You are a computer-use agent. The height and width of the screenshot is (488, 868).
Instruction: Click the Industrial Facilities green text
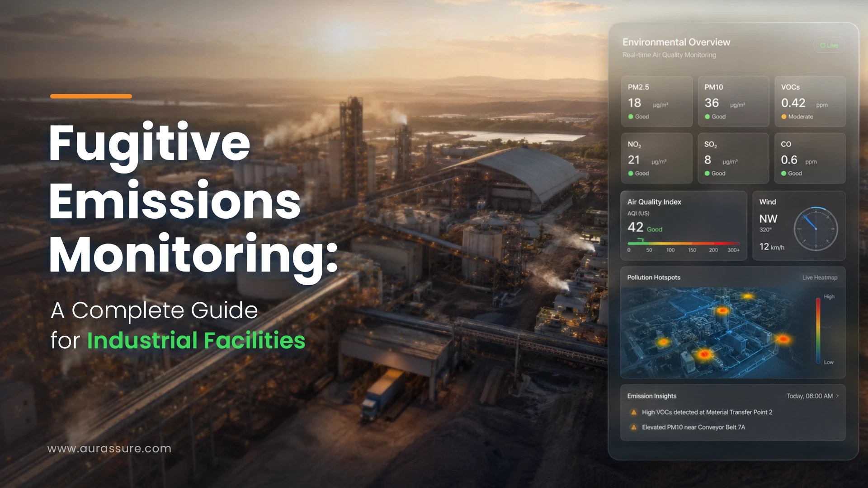196,340
